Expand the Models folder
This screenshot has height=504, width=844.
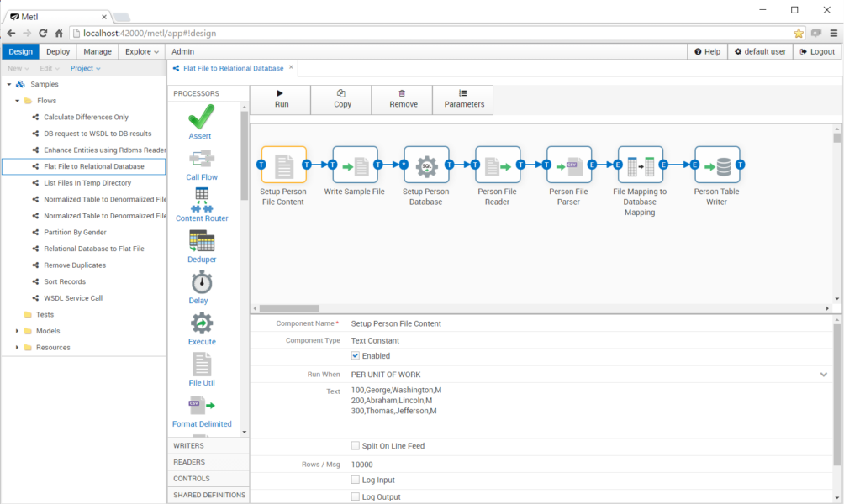pyautogui.click(x=17, y=331)
